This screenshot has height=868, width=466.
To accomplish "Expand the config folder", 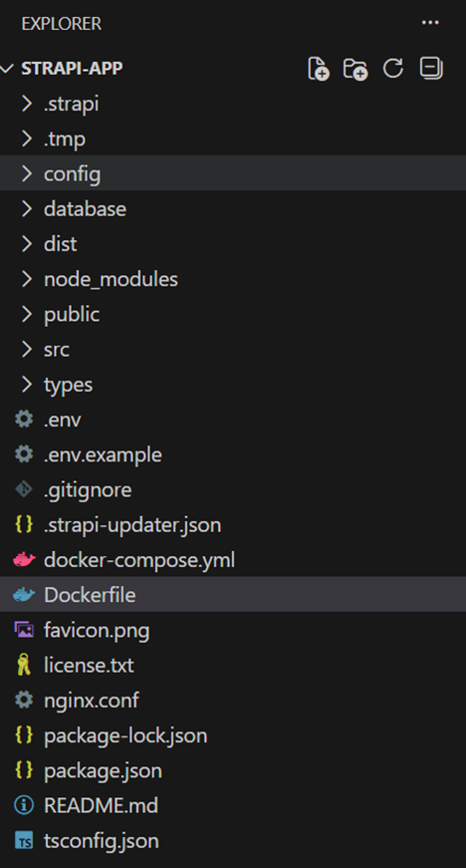I will pyautogui.click(x=233, y=173).
